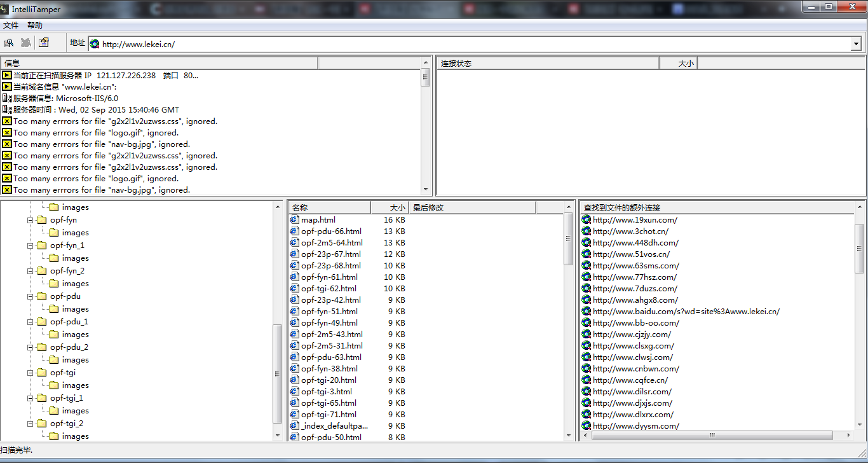This screenshot has width=868, height=463.
Task: Click the globe icon next to http://www.baidu.com link
Action: [587, 311]
